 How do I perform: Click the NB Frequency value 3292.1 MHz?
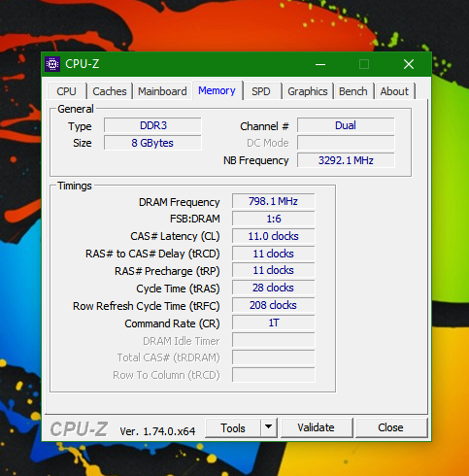click(346, 160)
